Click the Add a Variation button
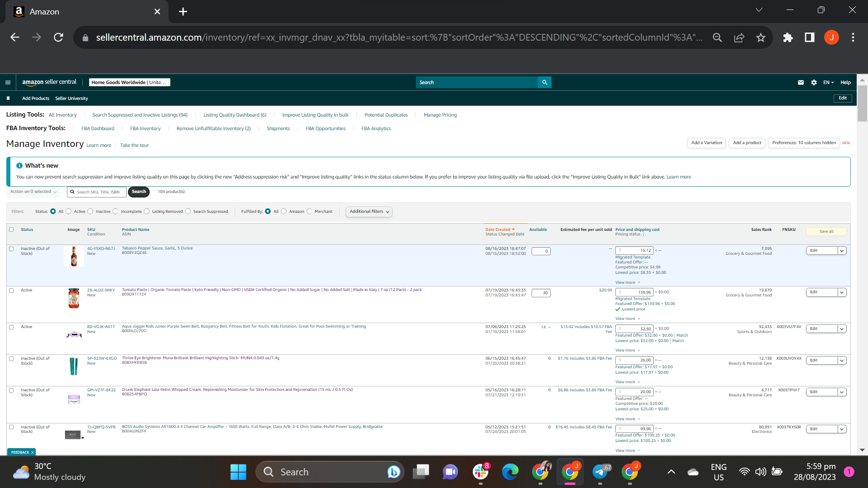This screenshot has height=488, width=868. point(707,143)
